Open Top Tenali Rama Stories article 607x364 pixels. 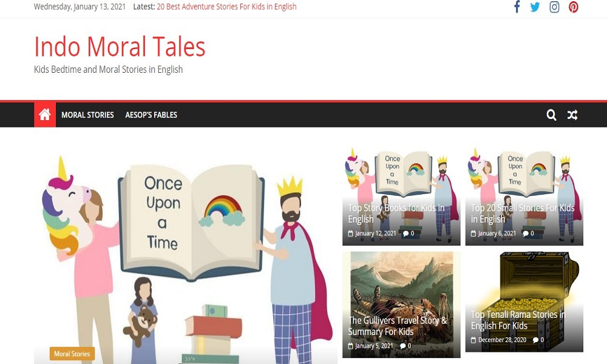tap(518, 320)
